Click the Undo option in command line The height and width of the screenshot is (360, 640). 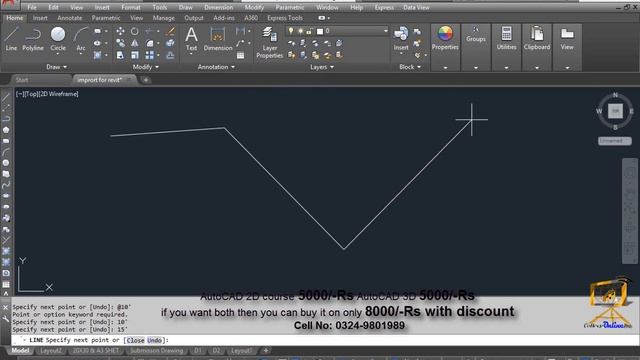point(154,340)
